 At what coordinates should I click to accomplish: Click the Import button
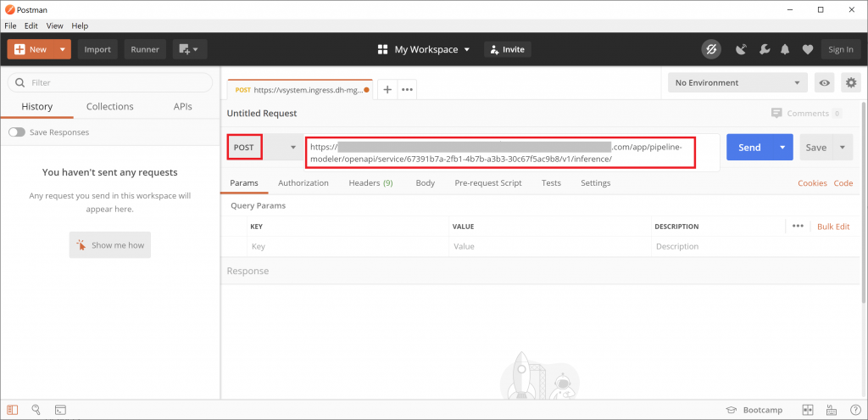tap(97, 49)
